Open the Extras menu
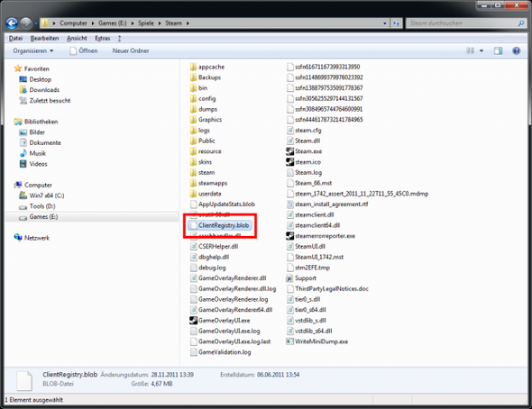Screen dimensions: 532x409 coord(103,39)
